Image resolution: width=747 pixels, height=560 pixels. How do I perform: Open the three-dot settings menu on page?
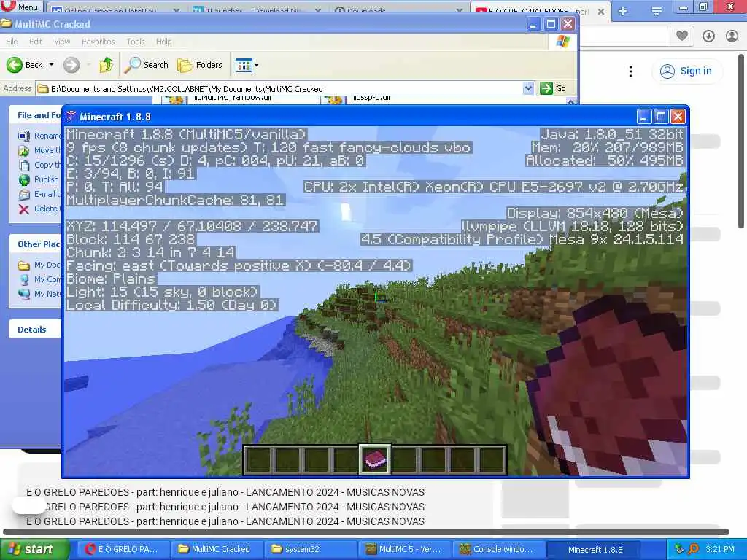[631, 71]
